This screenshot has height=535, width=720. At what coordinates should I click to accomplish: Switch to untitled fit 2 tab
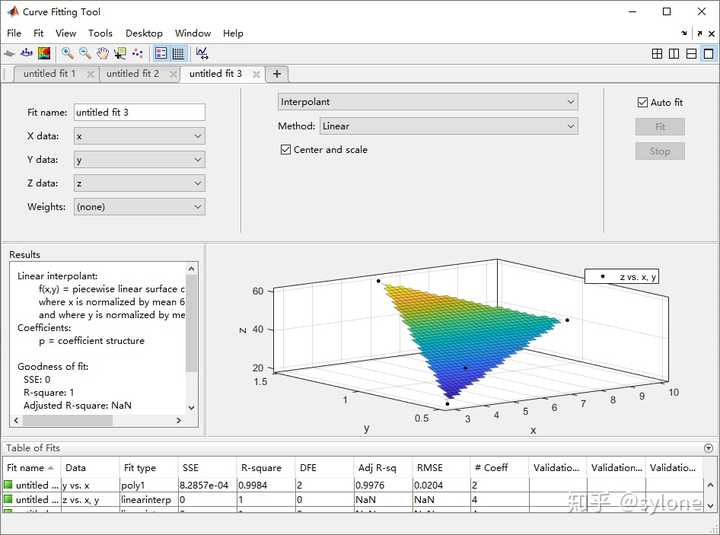click(133, 74)
